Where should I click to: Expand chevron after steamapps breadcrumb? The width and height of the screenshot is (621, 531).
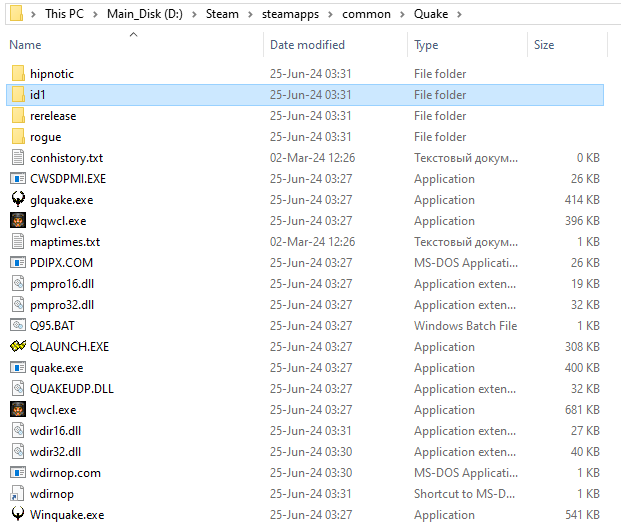(x=330, y=14)
